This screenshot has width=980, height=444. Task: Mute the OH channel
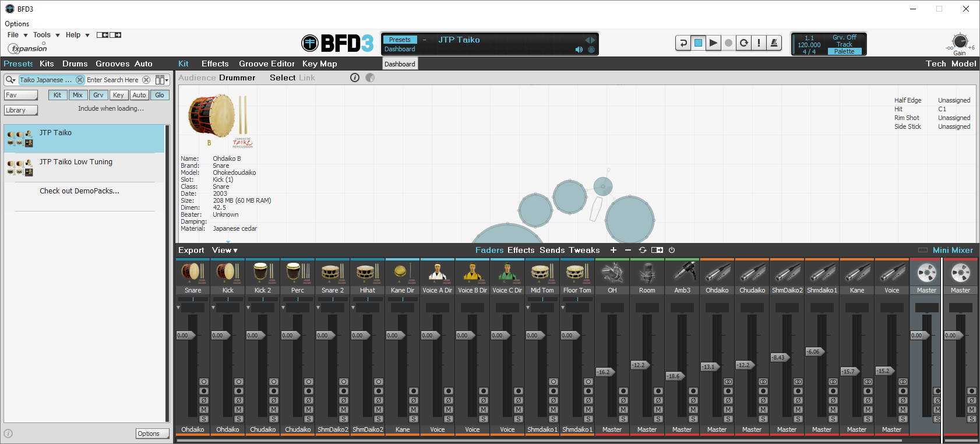623,410
